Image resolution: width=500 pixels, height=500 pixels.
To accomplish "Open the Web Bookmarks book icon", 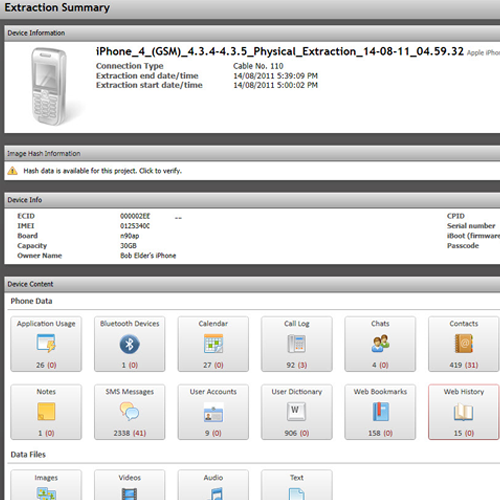I will [x=380, y=412].
